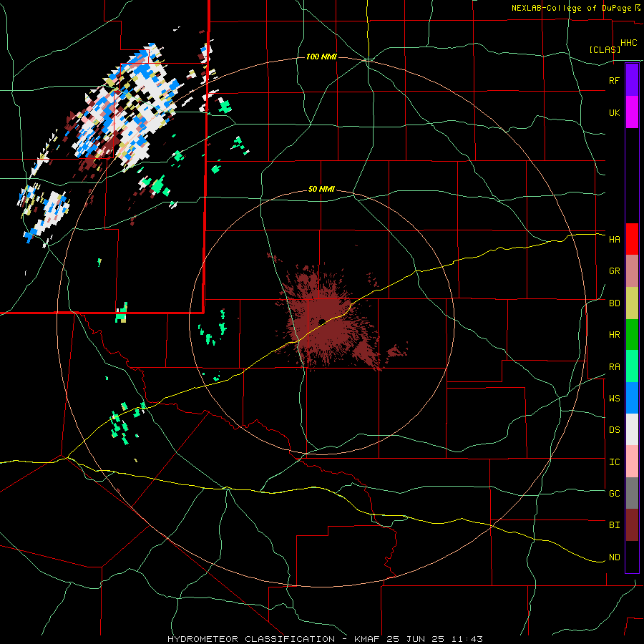This screenshot has width=644, height=644.
Task: Click the GC legend label
Action: (x=614, y=494)
